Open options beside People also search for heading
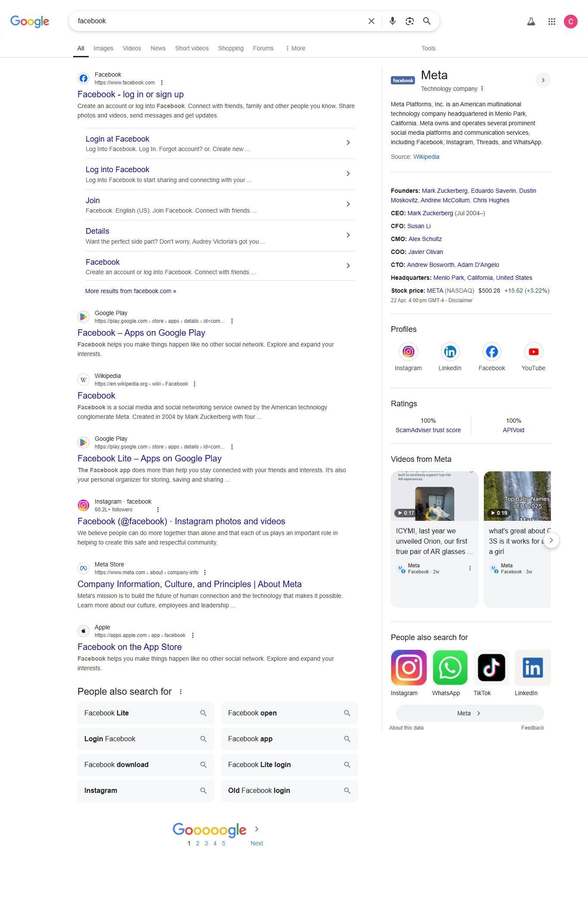 [x=181, y=692]
